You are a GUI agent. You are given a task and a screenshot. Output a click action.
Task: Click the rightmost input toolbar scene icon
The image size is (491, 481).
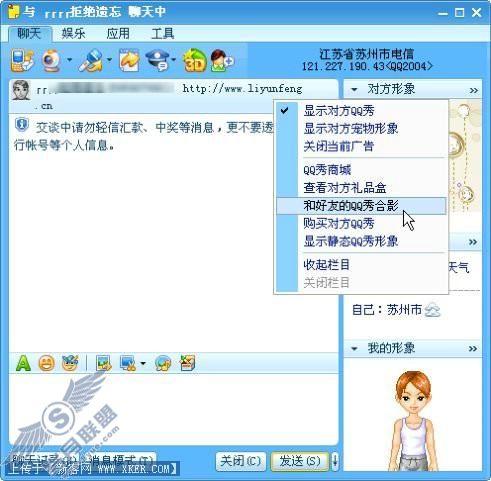(187, 363)
